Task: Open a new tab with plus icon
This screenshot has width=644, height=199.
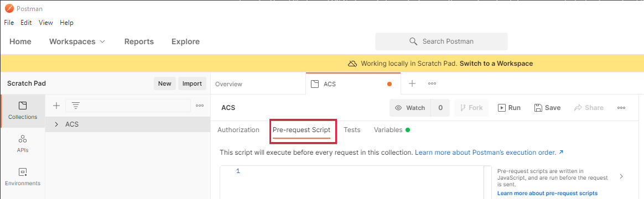Action: click(412, 83)
